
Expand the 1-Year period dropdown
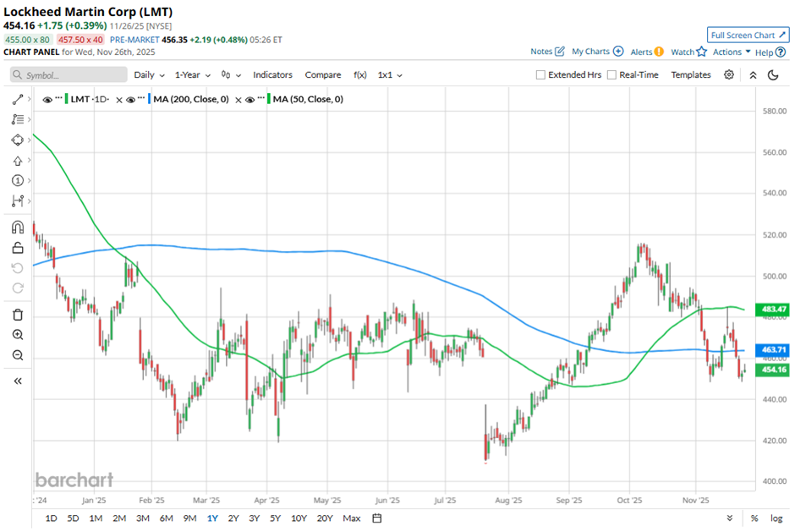click(191, 74)
